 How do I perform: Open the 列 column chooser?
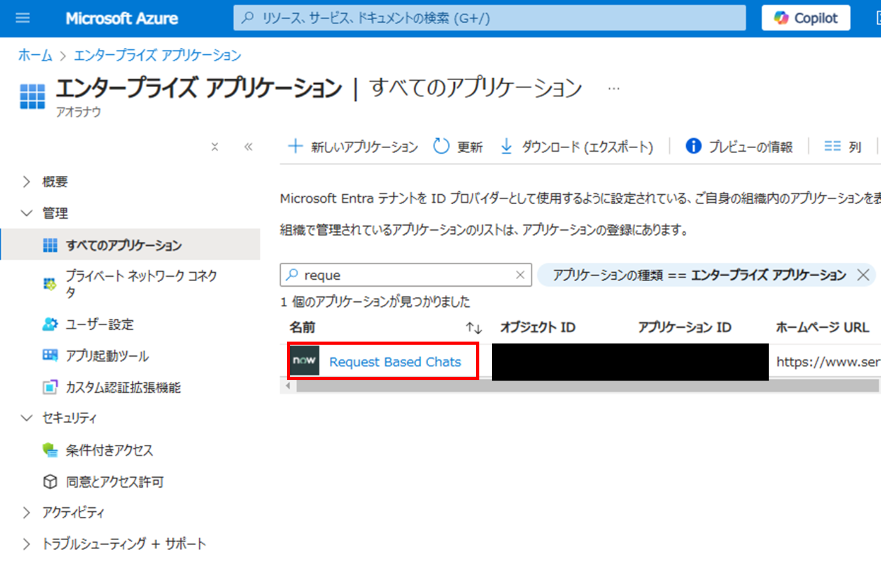click(843, 147)
